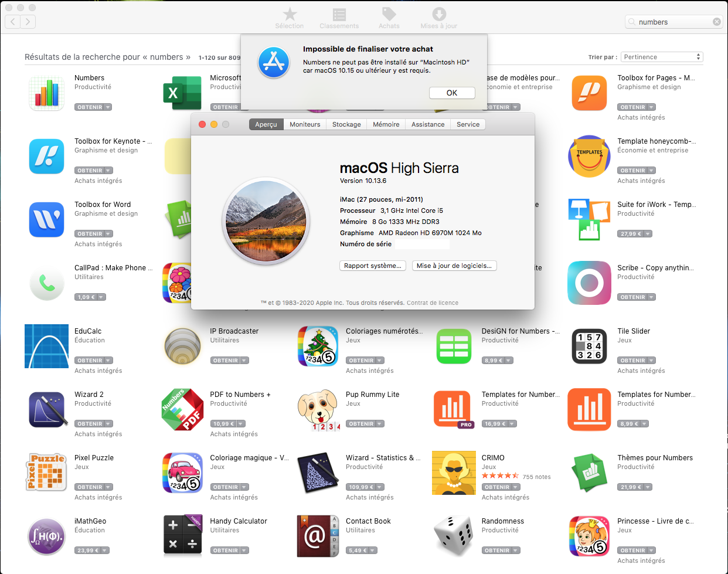This screenshot has height=574, width=728.
Task: Open the Achats toolbar item
Action: point(389,18)
